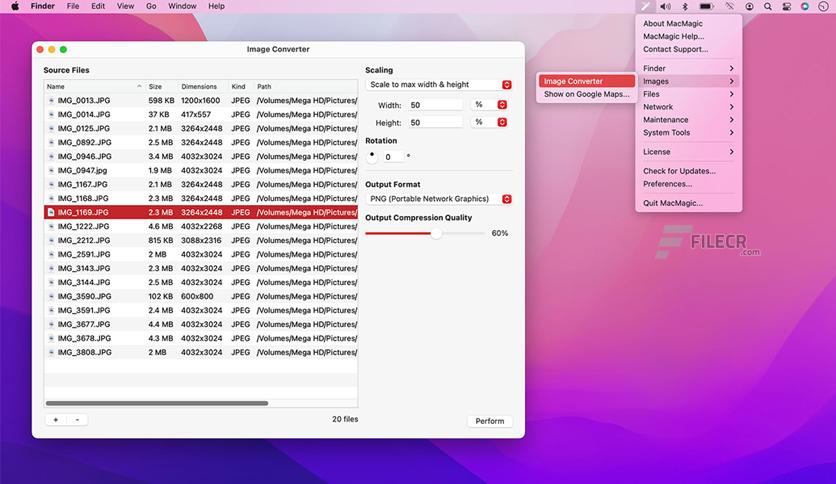The height and width of the screenshot is (484, 836).
Task: Expand the System Tools submenu
Action: (x=688, y=132)
